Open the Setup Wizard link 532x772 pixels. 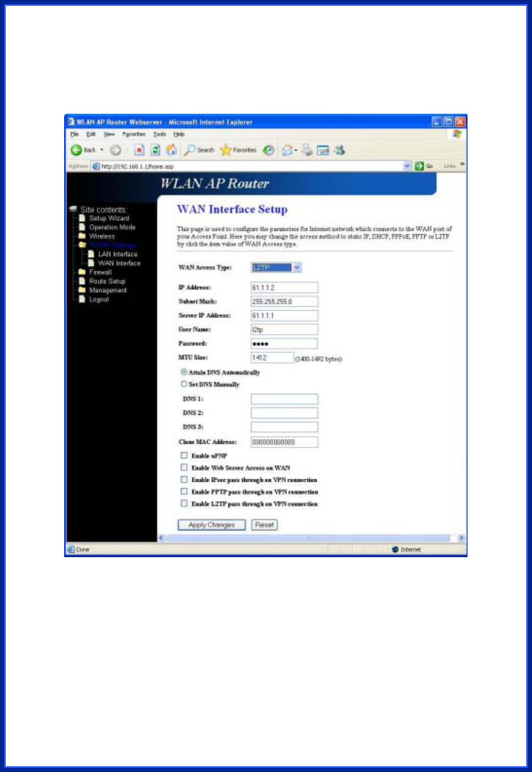coord(109,218)
